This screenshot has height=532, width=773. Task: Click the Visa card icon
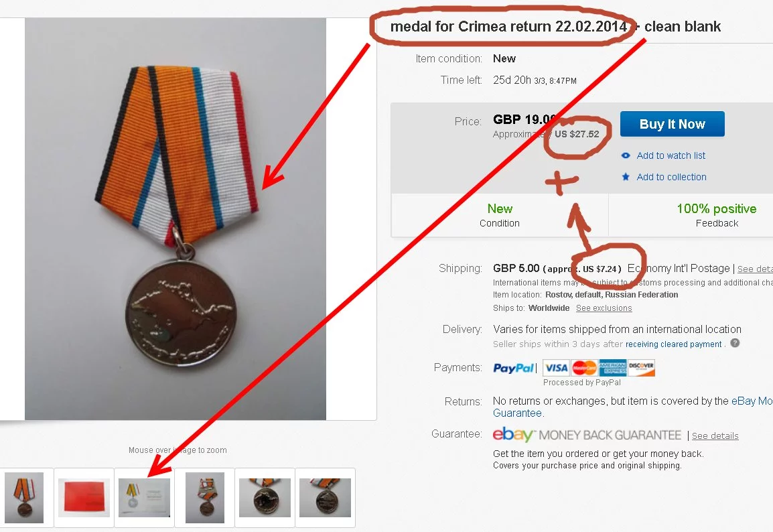click(x=557, y=368)
